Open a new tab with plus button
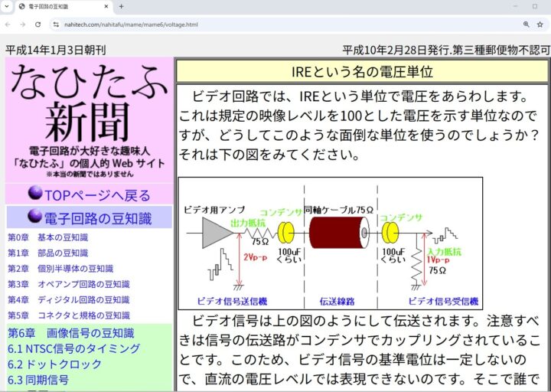Viewport: 551px width, 392px height. tap(121, 6)
